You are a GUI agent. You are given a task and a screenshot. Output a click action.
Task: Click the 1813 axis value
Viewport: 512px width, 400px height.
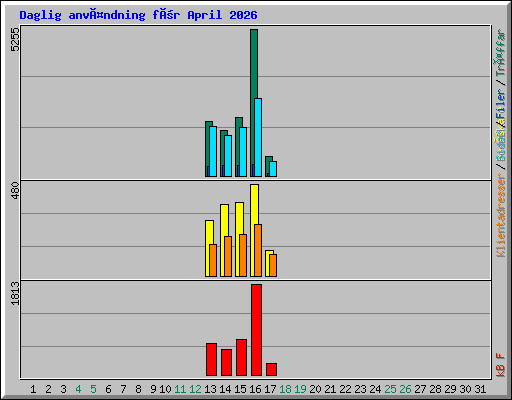coord(15,293)
